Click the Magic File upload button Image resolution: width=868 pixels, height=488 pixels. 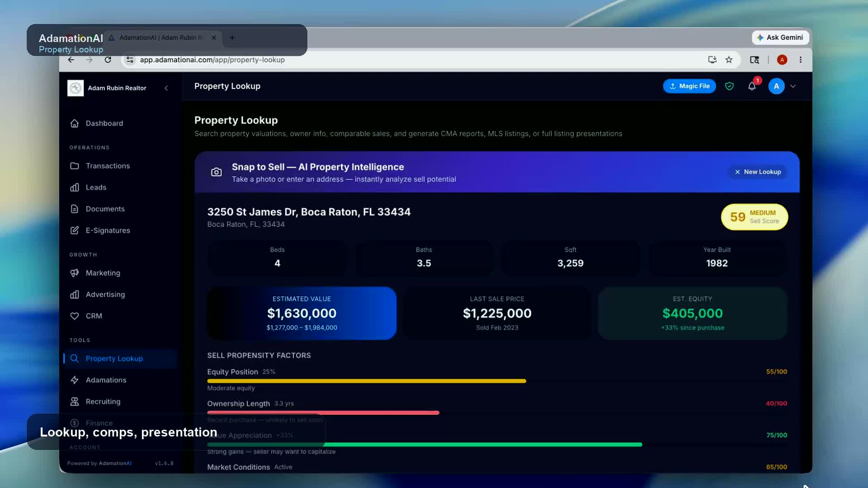pos(689,86)
